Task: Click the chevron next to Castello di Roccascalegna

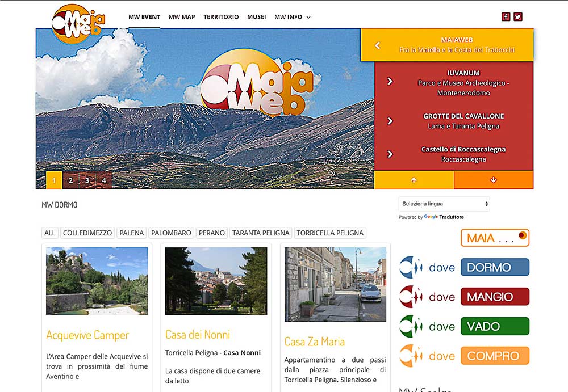Action: [x=390, y=154]
